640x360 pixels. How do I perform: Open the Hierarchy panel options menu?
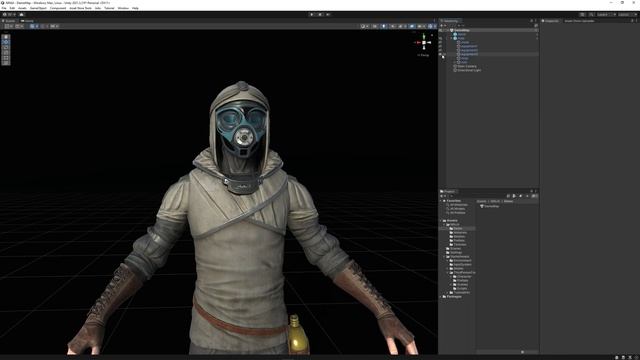536,21
